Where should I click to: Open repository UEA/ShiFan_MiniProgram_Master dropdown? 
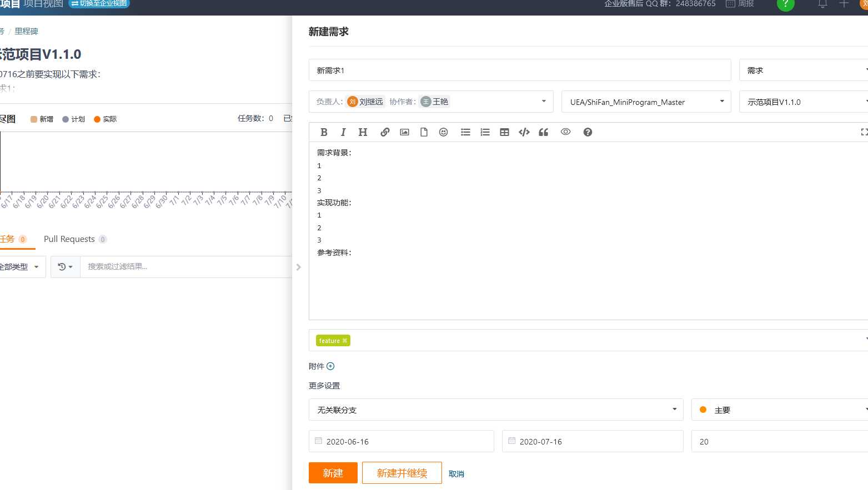click(x=646, y=102)
